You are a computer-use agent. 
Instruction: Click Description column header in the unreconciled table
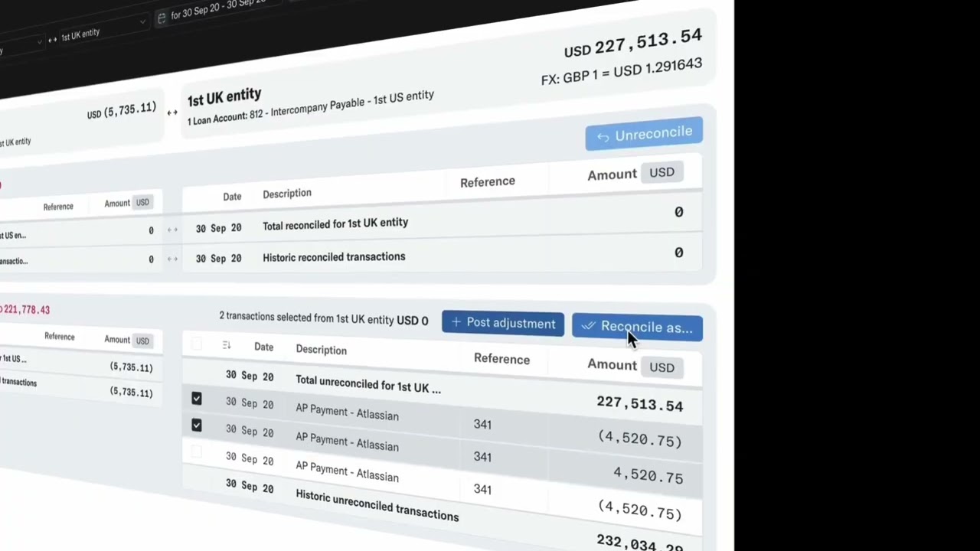321,350
